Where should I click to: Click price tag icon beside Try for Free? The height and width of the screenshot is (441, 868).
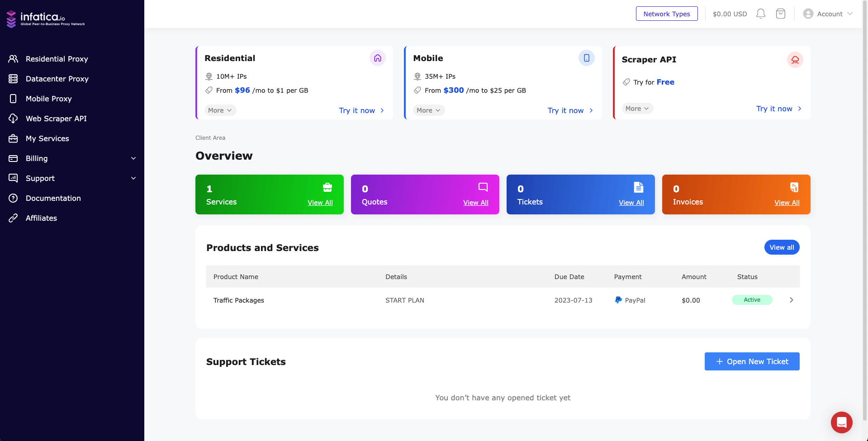[626, 82]
